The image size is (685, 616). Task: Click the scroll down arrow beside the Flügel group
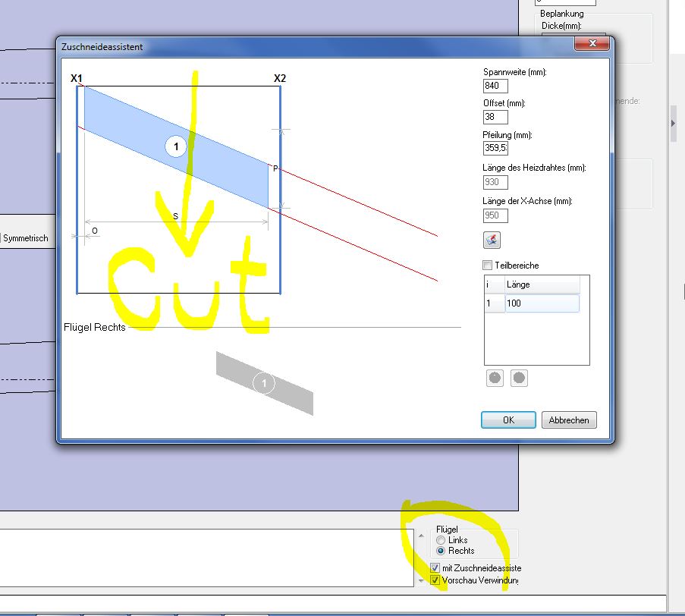point(422,580)
